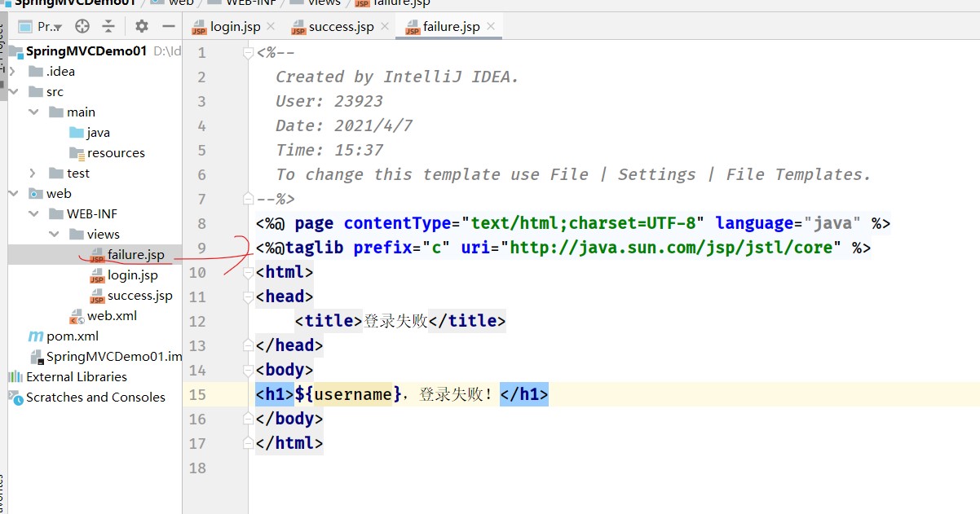The width and height of the screenshot is (980, 514).
Task: Click the test folder icon
Action: 55,173
